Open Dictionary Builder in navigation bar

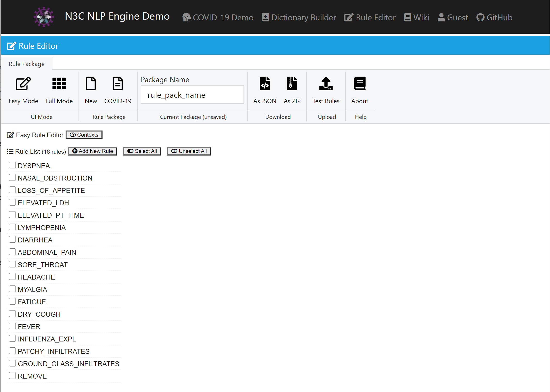click(299, 18)
